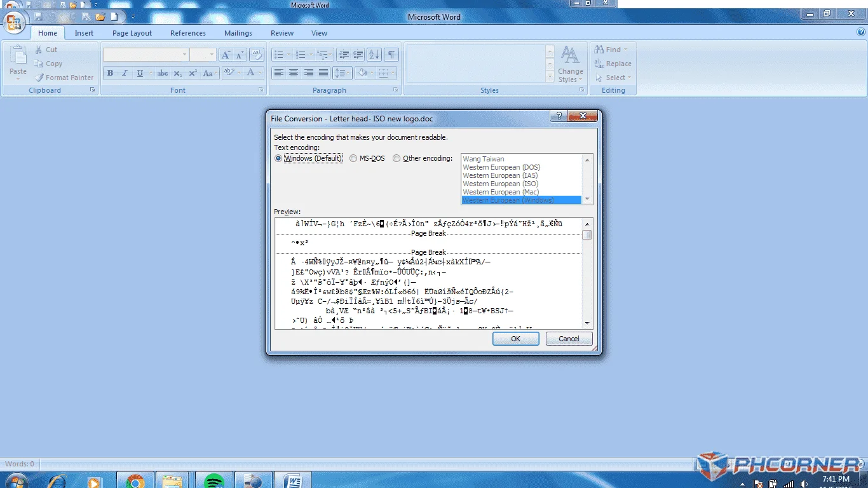
Task: Expand the Paragraph dialog launcher
Action: click(396, 90)
